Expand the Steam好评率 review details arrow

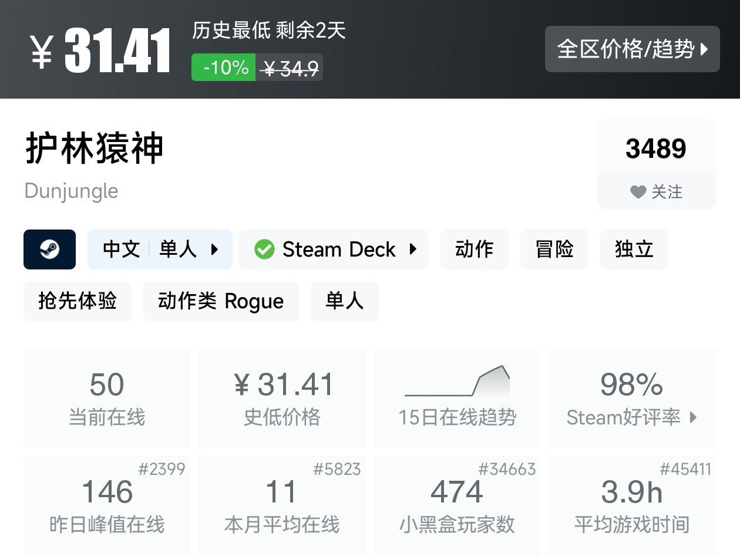(694, 417)
